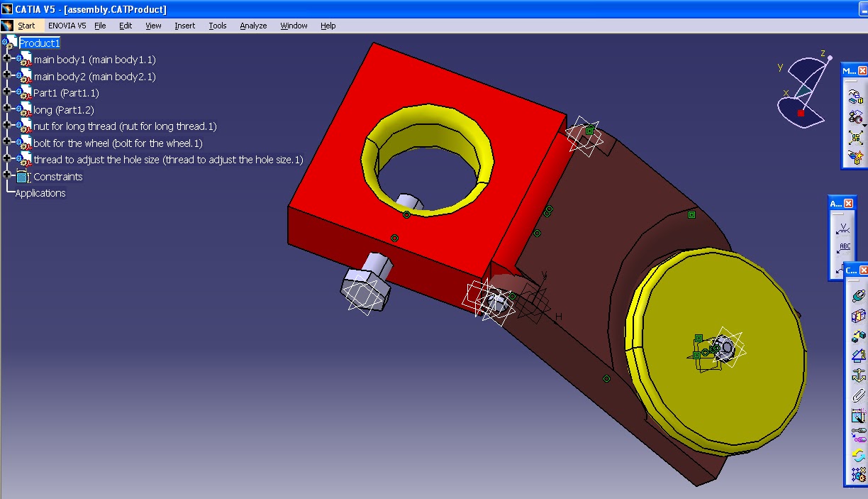
Task: Open the Analyze menu
Action: pos(253,26)
